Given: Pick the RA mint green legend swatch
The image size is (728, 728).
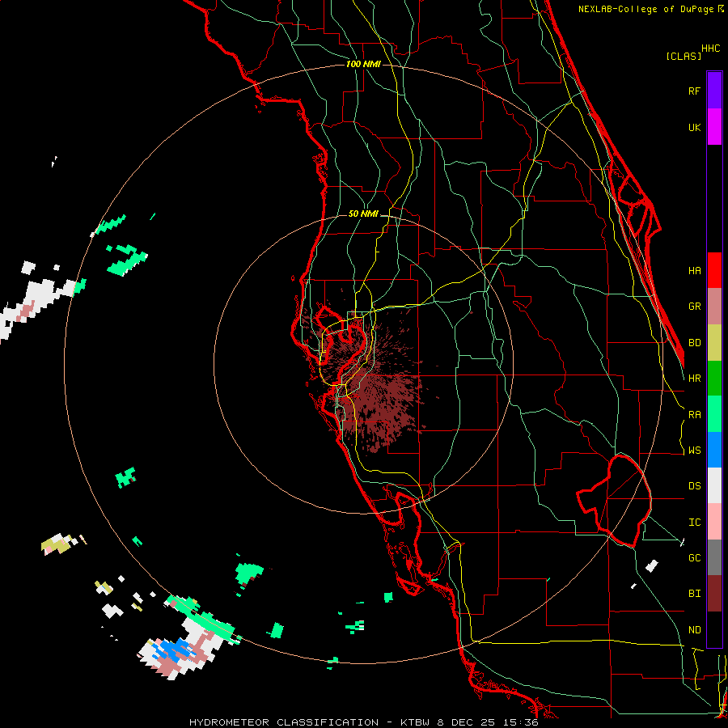Looking at the screenshot, I should point(714,414).
